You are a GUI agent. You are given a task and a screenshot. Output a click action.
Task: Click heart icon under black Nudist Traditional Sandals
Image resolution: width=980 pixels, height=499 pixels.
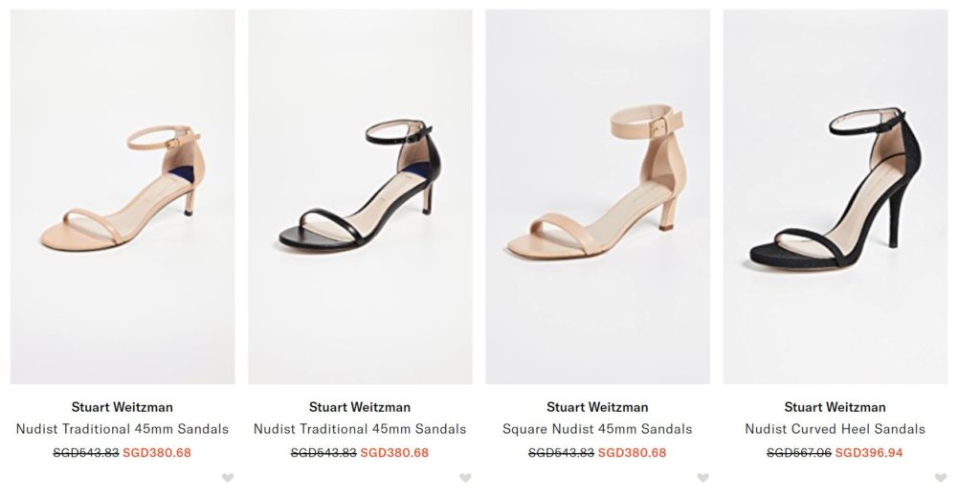(x=465, y=478)
